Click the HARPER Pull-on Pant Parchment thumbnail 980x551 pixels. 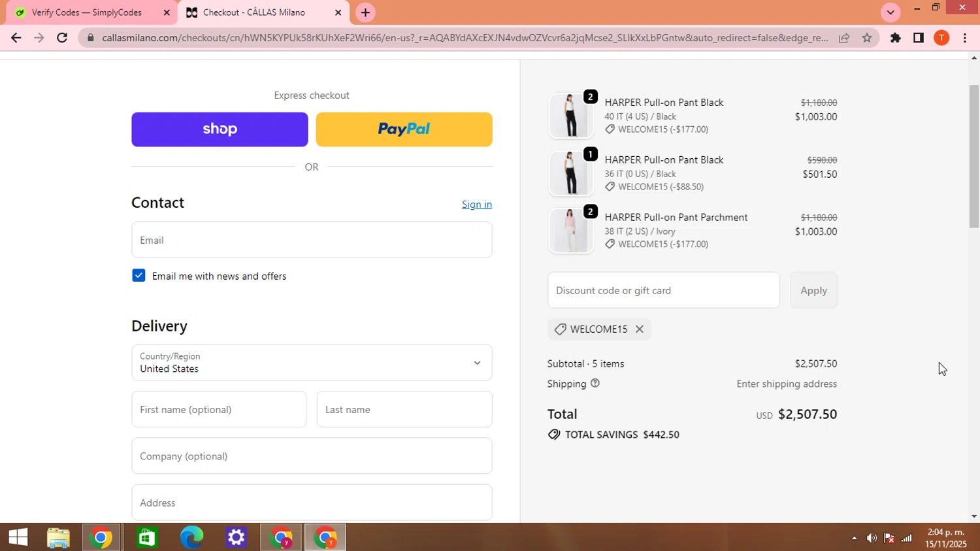[x=571, y=231]
